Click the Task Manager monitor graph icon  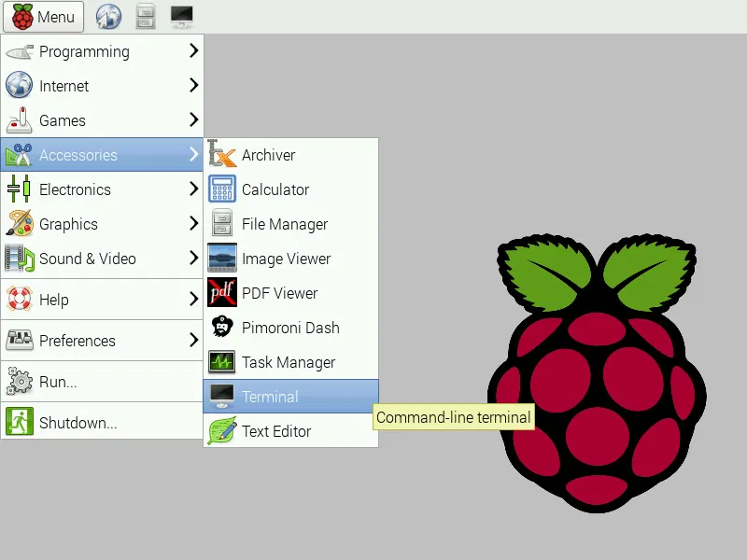pyautogui.click(x=221, y=362)
